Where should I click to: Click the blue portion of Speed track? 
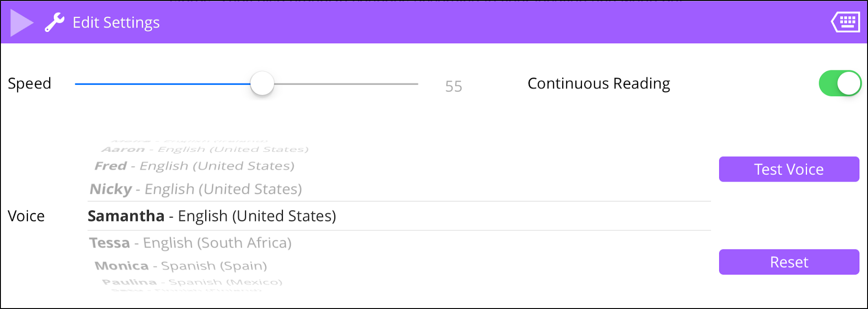click(162, 84)
